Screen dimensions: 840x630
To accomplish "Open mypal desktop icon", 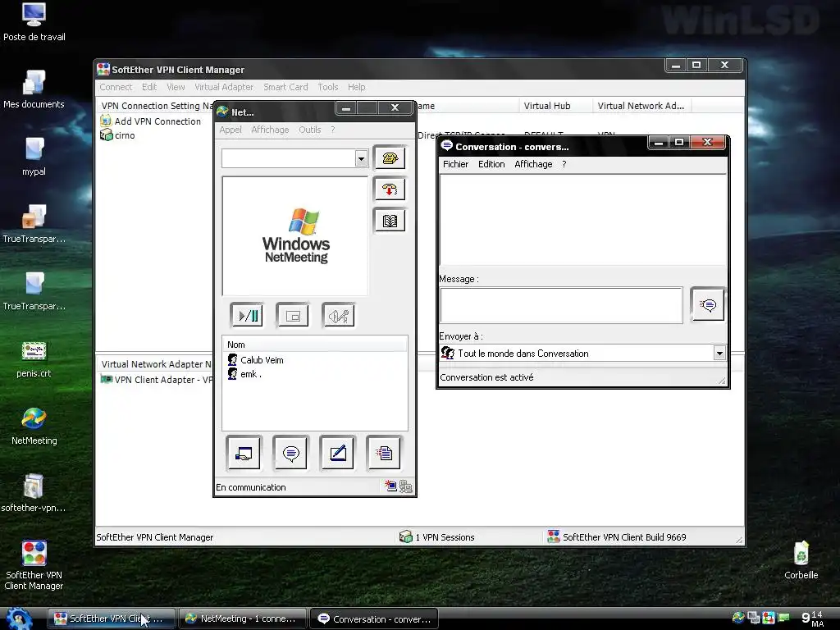I will click(34, 157).
